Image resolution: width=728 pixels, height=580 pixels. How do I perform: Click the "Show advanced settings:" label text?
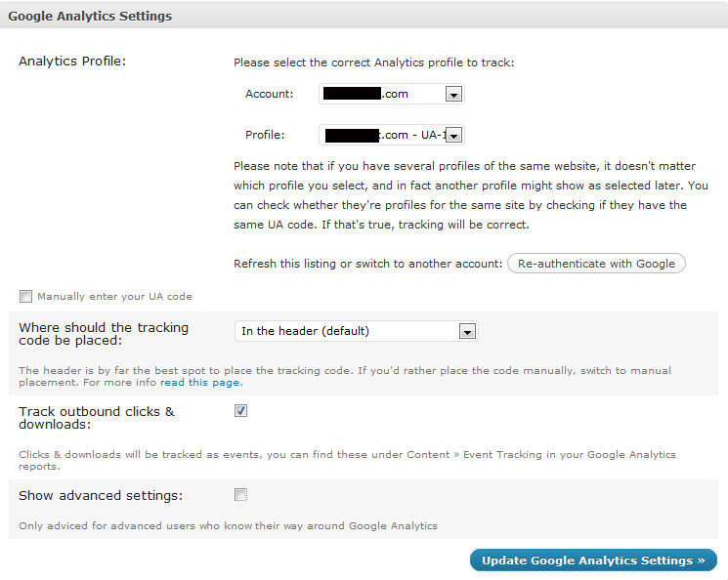pos(101,496)
